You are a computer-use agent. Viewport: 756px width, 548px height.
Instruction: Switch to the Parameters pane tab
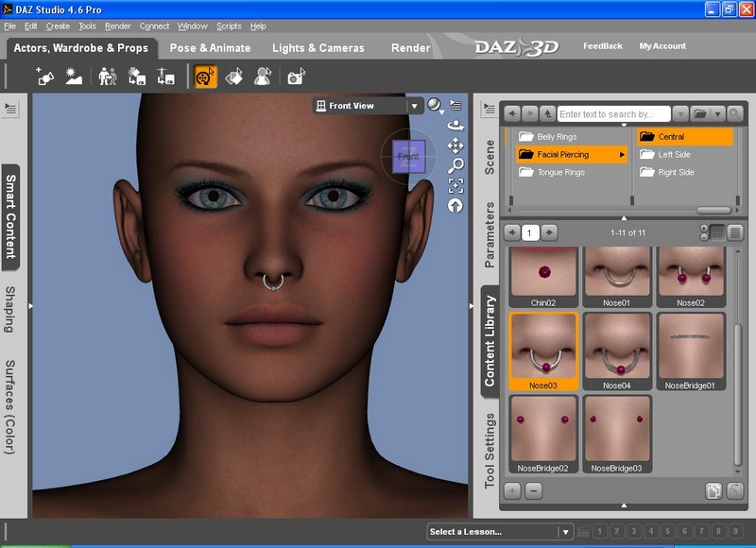tap(490, 234)
